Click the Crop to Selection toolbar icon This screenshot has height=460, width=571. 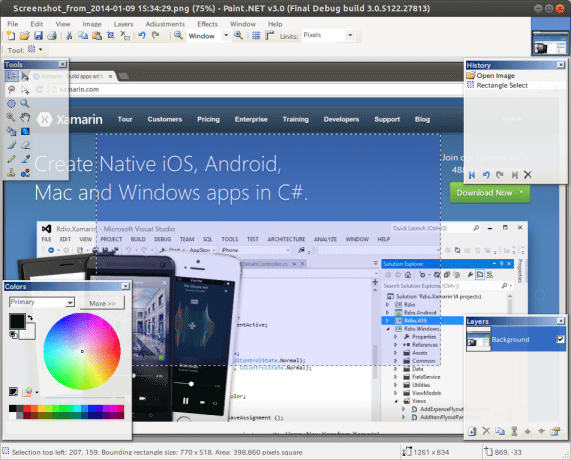(111, 36)
